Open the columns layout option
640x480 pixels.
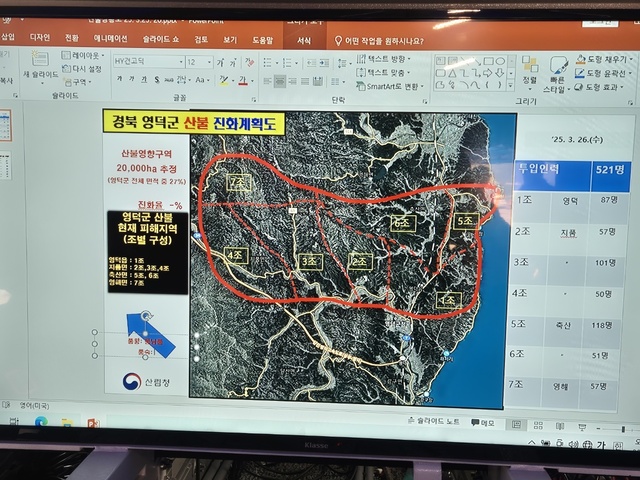[x=337, y=82]
